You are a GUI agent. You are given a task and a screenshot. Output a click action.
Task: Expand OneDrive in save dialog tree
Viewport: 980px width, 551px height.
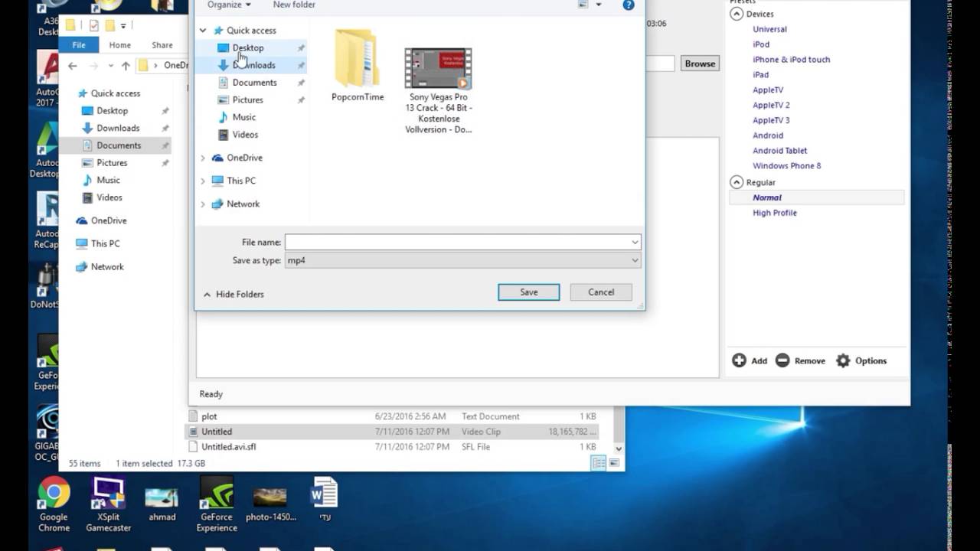pyautogui.click(x=203, y=158)
